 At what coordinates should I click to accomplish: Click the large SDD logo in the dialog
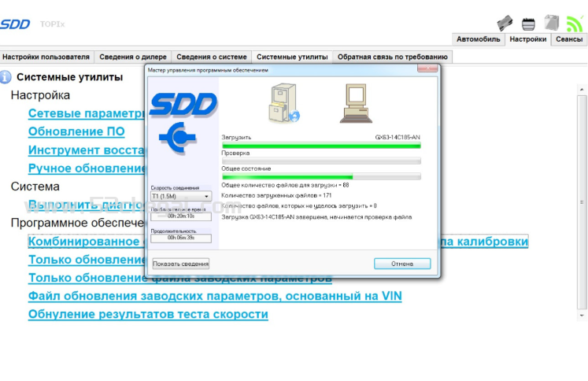[x=183, y=104]
